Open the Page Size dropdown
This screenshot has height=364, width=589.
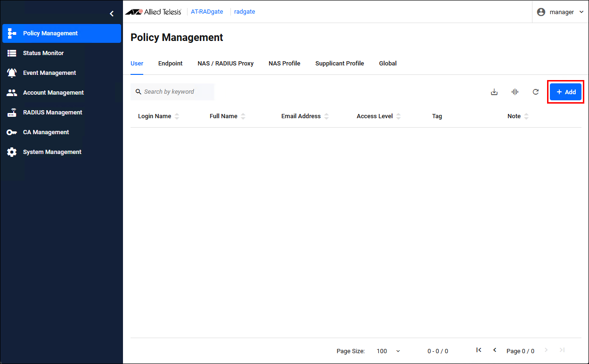coord(388,351)
